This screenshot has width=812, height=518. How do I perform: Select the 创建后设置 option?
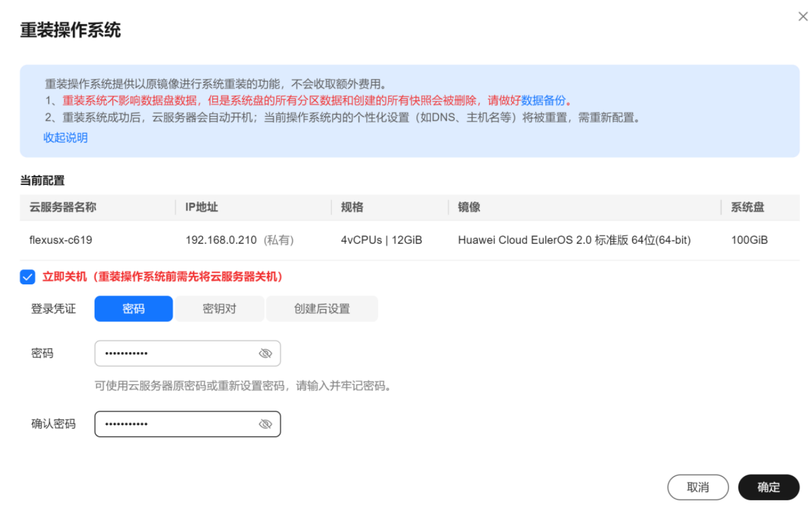click(x=322, y=308)
